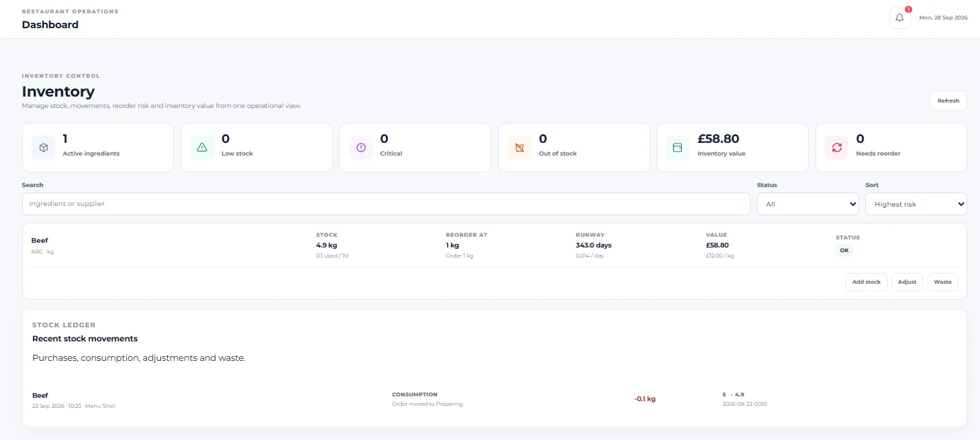Screen dimensions: 980x440
Task: Click the Out of stock icon
Action: pyautogui.click(x=520, y=148)
